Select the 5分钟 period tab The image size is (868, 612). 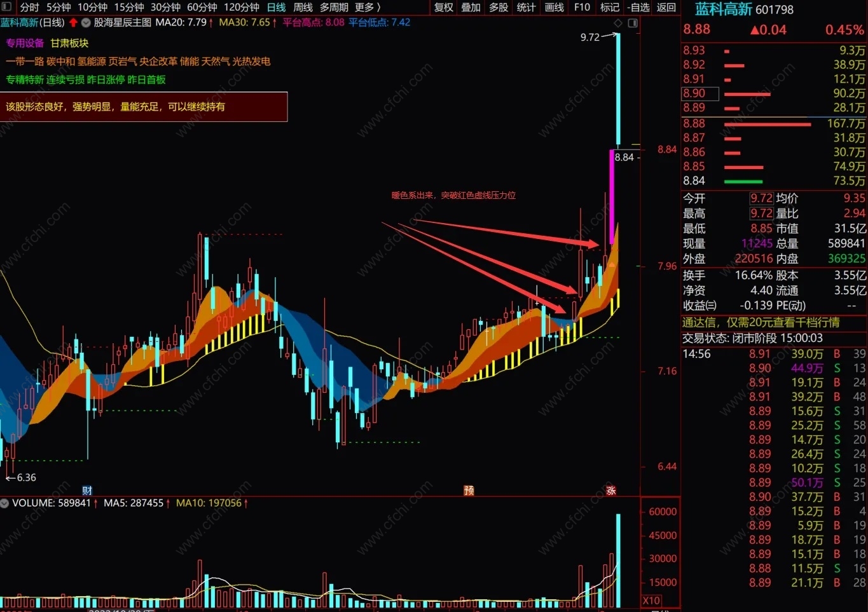59,7
